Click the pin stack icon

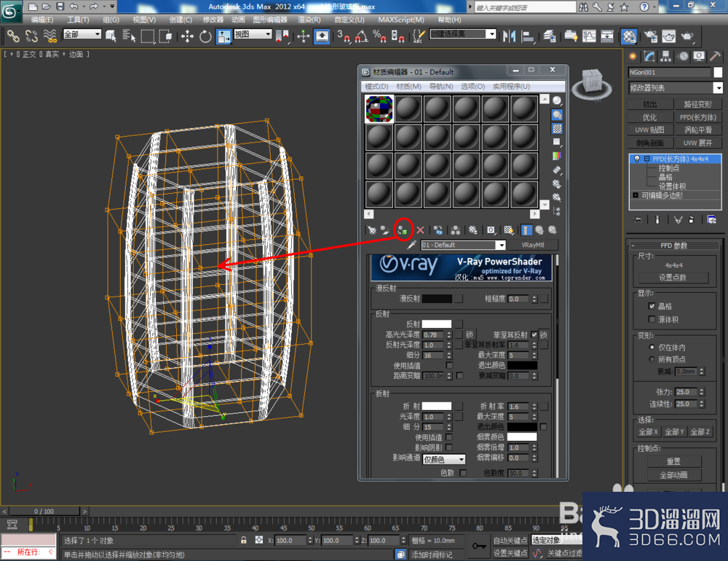coord(638,219)
